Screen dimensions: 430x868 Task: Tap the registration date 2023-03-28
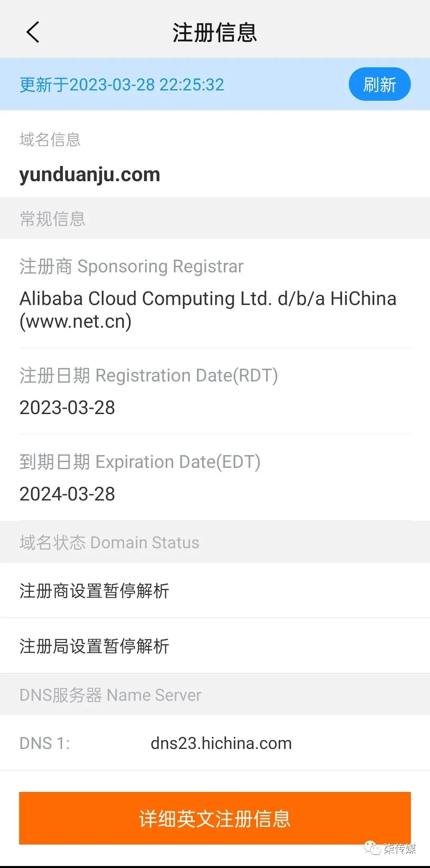click(67, 407)
